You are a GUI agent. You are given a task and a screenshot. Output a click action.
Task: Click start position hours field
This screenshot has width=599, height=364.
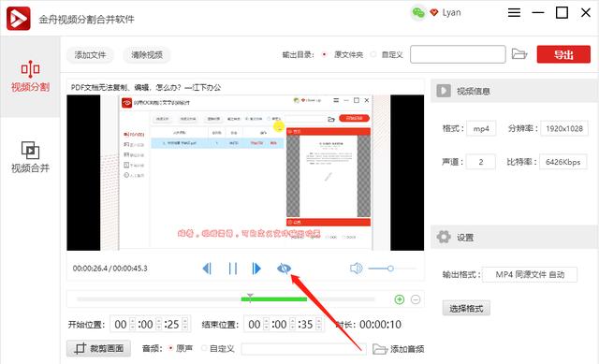point(121,325)
